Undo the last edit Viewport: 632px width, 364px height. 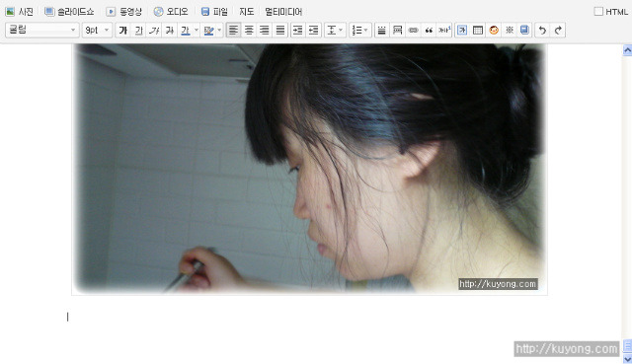click(x=542, y=31)
